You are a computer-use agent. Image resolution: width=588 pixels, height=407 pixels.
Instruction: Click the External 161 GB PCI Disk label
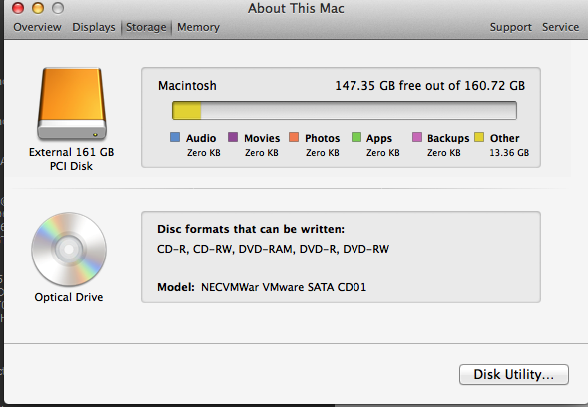[71, 159]
